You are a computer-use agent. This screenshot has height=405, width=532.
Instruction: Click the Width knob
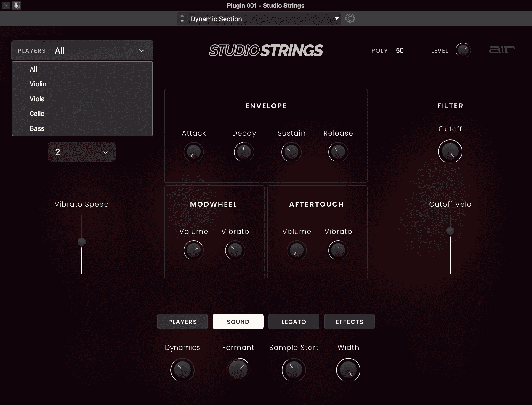[348, 370]
